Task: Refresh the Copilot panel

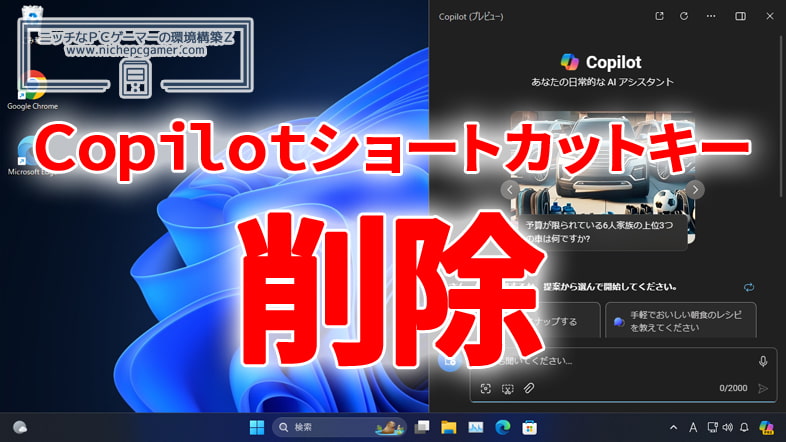Action: [684, 16]
